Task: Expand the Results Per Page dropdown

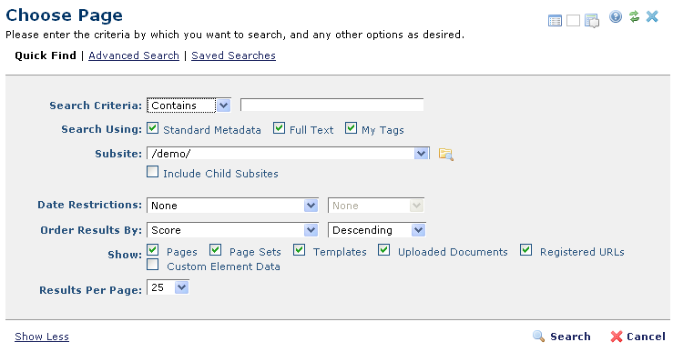Action: click(168, 287)
